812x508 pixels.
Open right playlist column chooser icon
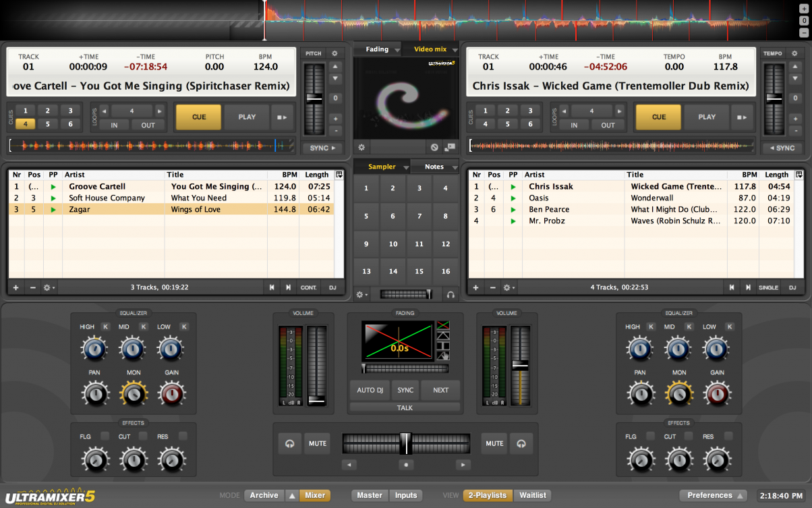point(799,175)
